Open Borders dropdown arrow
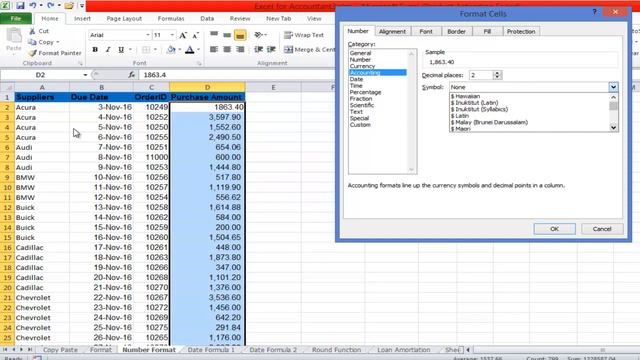Screen dimensions: 640x360 [155, 49]
